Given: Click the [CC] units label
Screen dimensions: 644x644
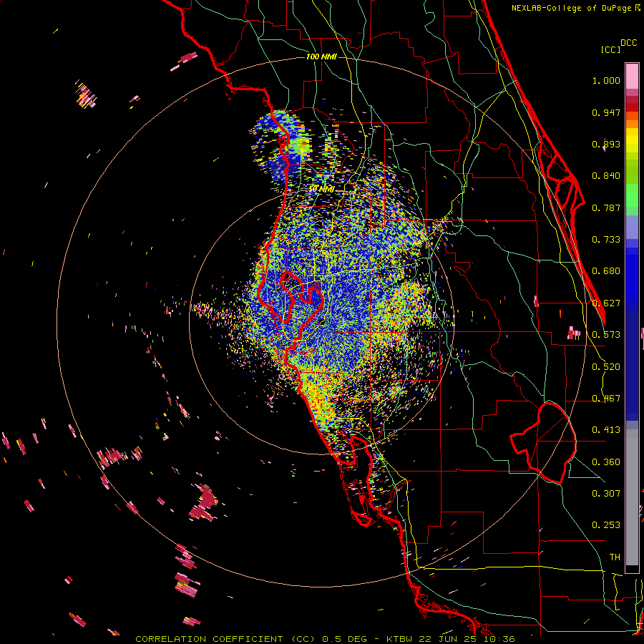Looking at the screenshot, I should point(610,49).
